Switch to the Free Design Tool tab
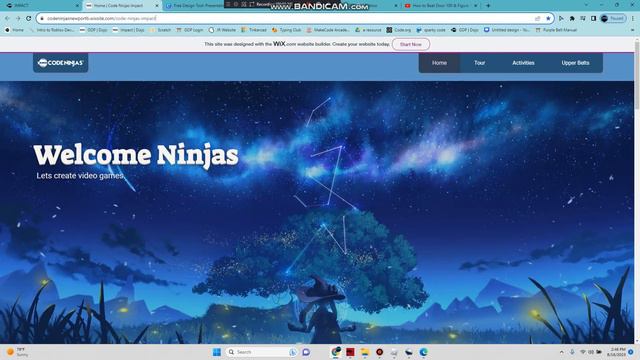 195,6
